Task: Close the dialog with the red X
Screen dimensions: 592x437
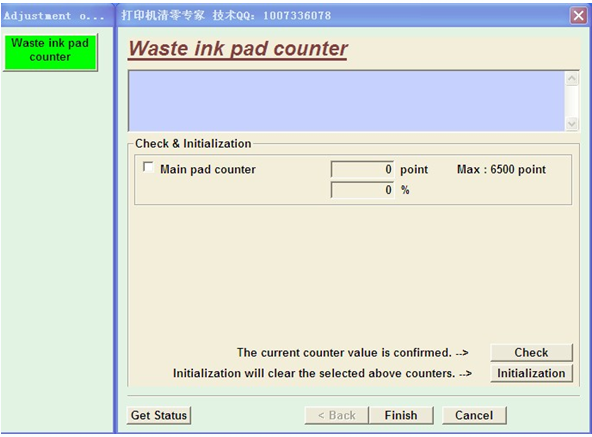Action: 578,15
